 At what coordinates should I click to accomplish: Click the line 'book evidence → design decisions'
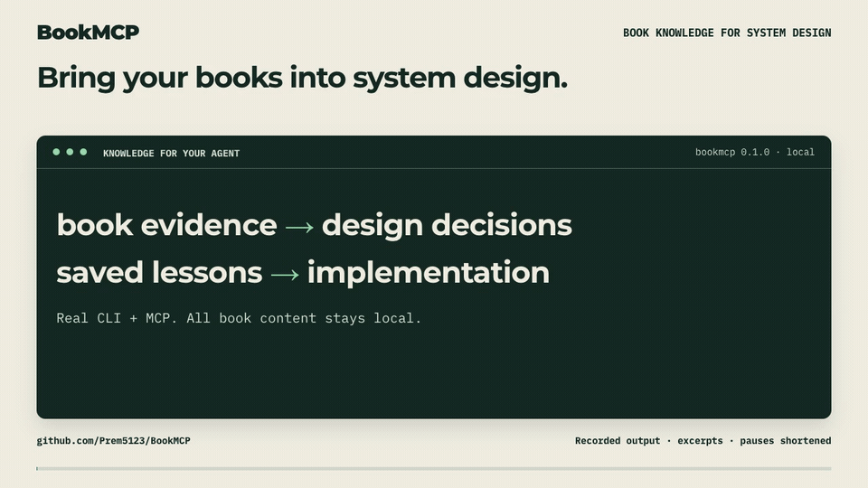[314, 225]
